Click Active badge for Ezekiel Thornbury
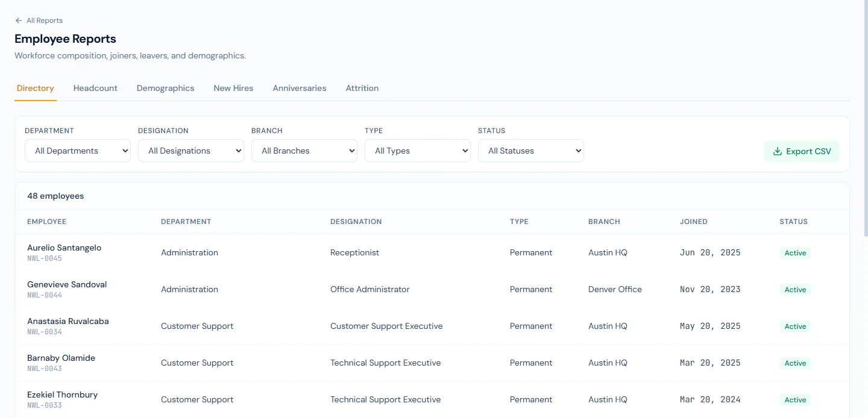The height and width of the screenshot is (418, 868). [x=795, y=400]
